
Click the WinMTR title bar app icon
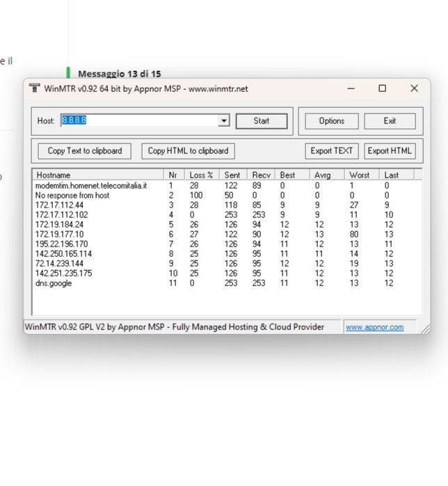click(34, 88)
